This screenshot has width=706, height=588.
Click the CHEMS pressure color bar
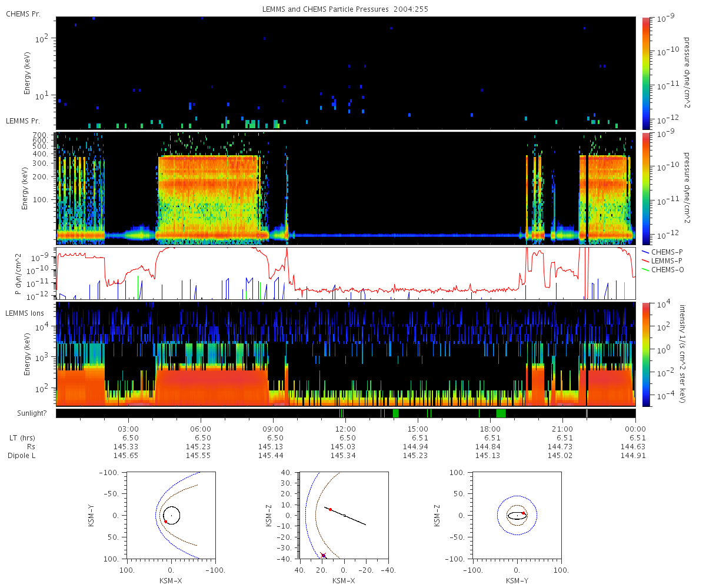646,72
